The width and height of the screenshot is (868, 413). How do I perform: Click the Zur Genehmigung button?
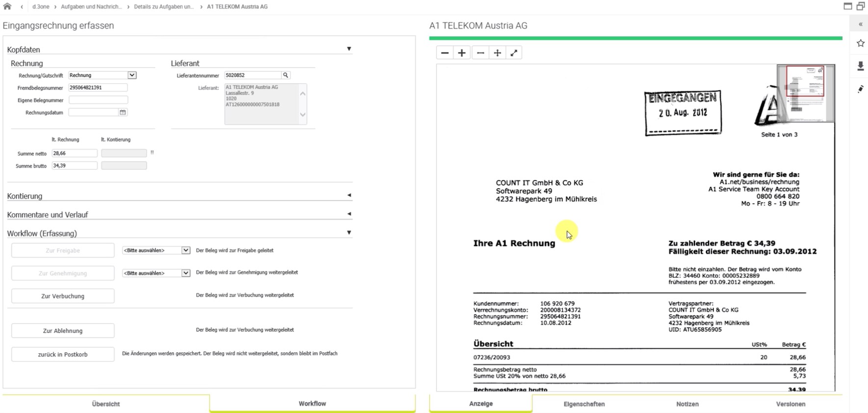point(63,273)
